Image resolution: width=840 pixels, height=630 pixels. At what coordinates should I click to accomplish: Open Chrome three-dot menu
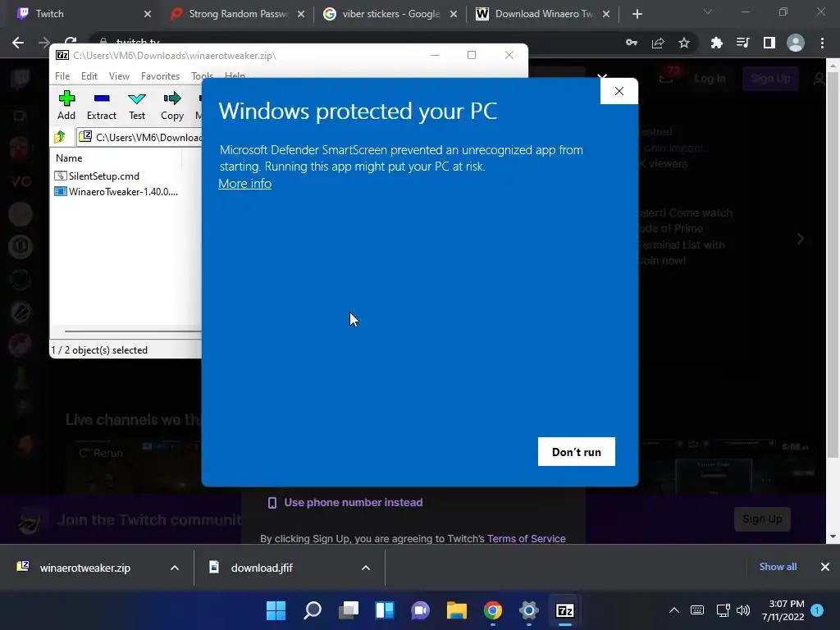(822, 43)
